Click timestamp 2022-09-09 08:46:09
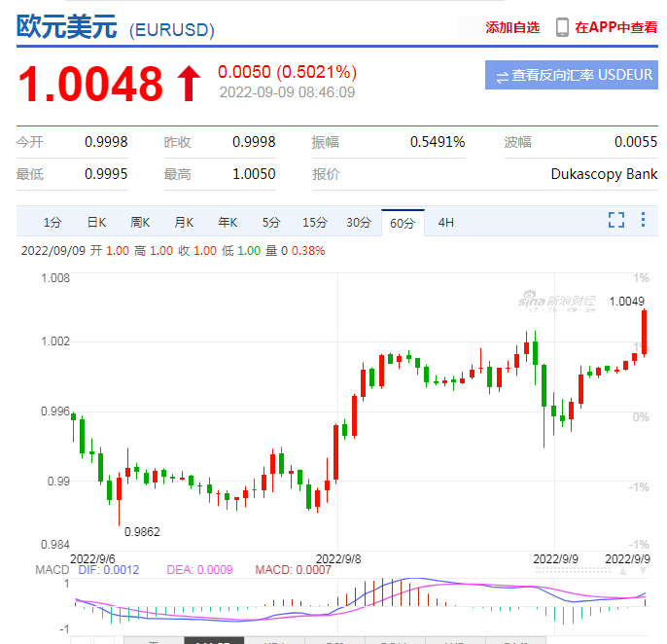The image size is (667, 644). [287, 92]
